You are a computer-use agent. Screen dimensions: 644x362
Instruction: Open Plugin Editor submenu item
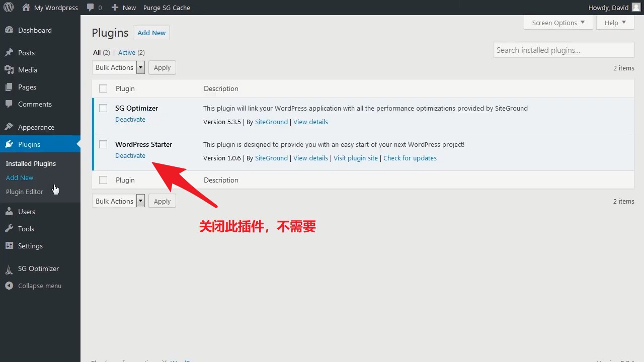pos(25,192)
